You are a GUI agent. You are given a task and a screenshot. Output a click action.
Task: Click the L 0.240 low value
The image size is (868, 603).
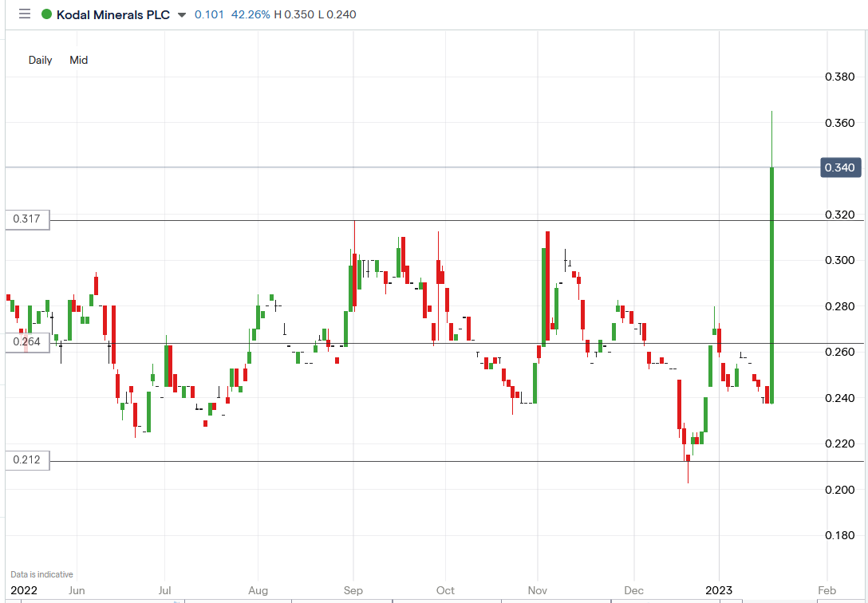pos(337,14)
